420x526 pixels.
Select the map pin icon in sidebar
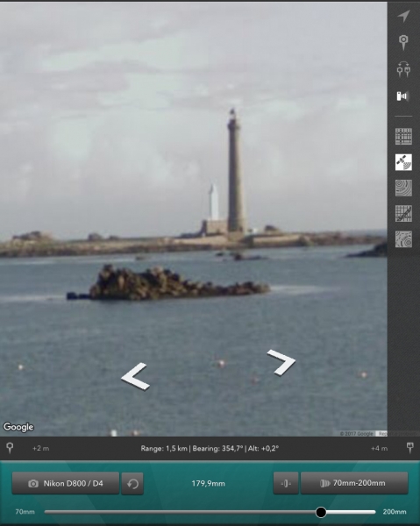403,43
